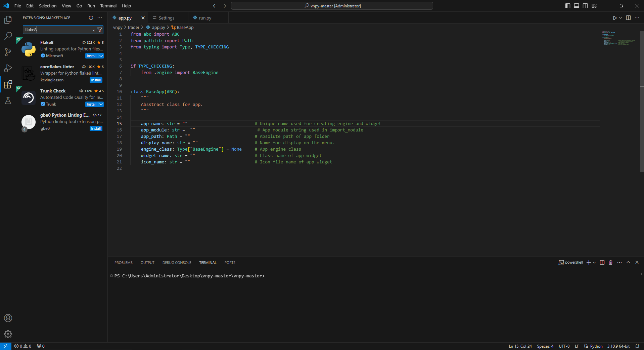Open the remote window indicator
The image size is (644, 350).
[6, 346]
